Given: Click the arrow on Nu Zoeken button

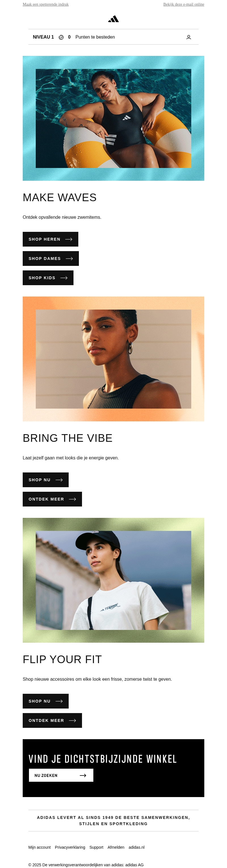Looking at the screenshot, I should [x=83, y=775].
